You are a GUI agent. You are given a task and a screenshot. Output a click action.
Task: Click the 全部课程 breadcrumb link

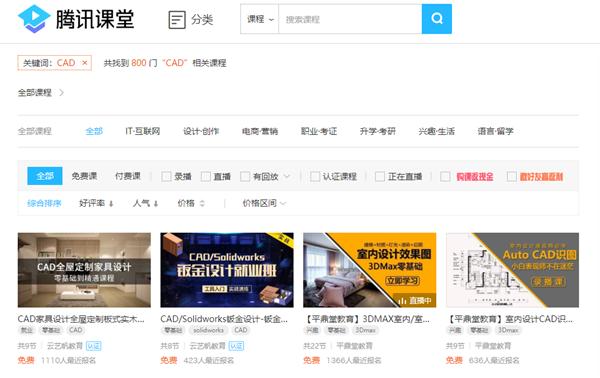click(x=34, y=93)
